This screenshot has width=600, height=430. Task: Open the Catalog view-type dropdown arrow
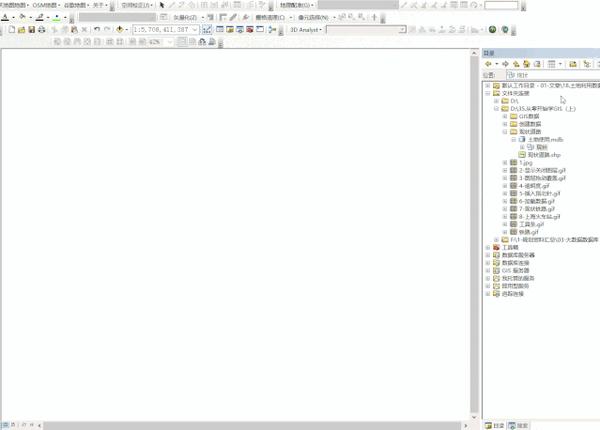[x=560, y=64]
